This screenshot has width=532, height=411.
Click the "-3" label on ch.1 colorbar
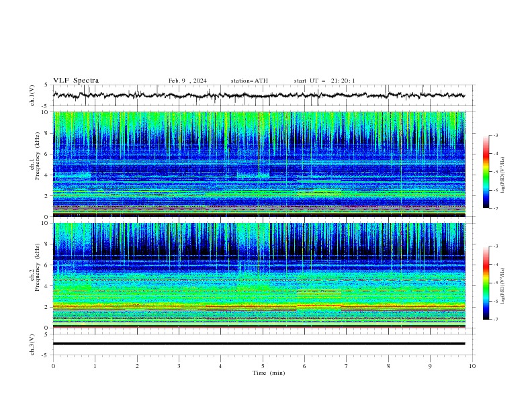pyautogui.click(x=495, y=135)
